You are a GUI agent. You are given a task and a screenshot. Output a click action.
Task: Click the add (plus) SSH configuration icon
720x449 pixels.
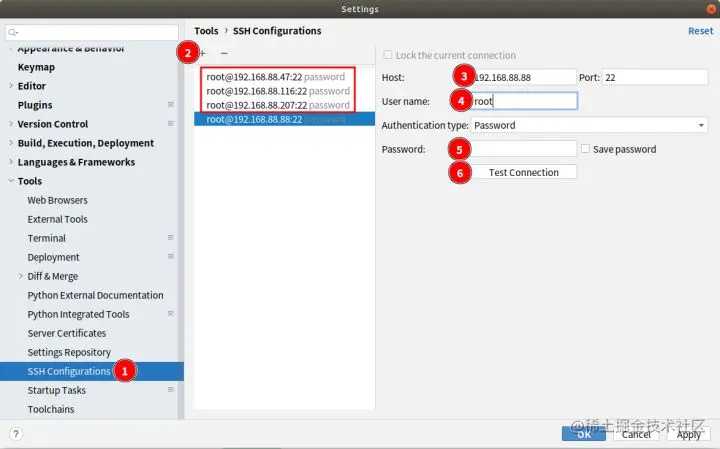point(202,53)
